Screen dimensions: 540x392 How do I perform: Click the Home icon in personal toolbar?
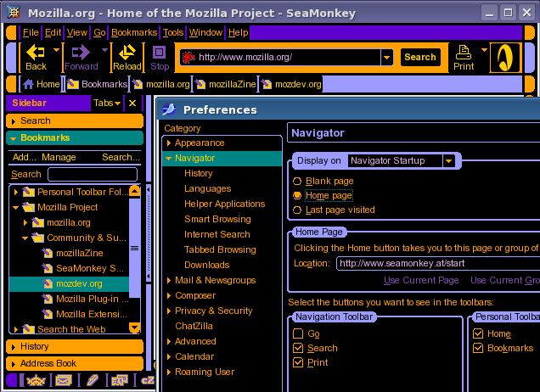[x=28, y=84]
